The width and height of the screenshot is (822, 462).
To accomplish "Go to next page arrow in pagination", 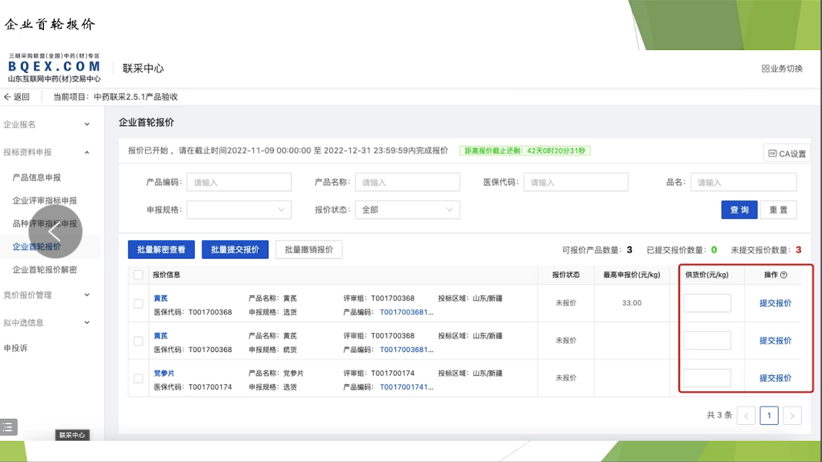I will (792, 415).
